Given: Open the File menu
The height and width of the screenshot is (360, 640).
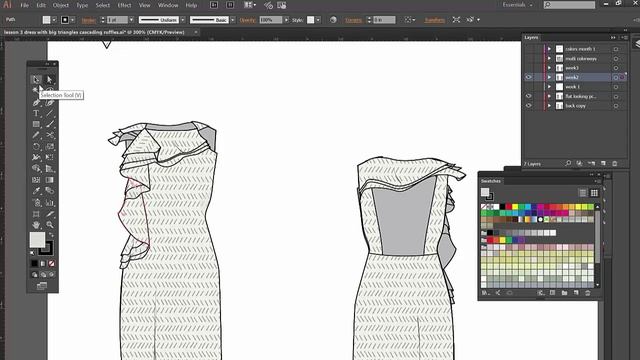Looking at the screenshot, I should click(24, 5).
